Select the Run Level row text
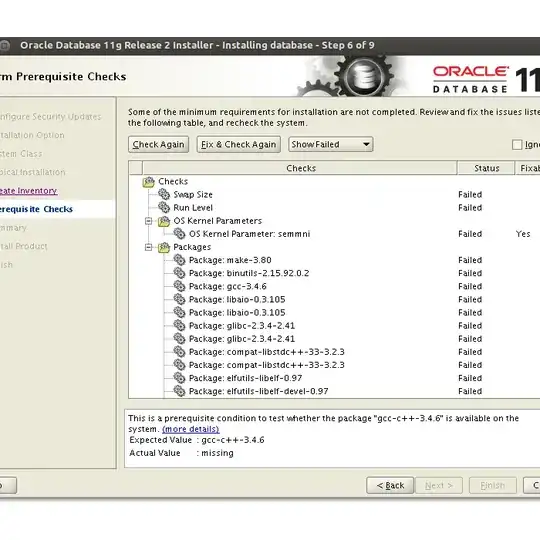 (x=193, y=208)
